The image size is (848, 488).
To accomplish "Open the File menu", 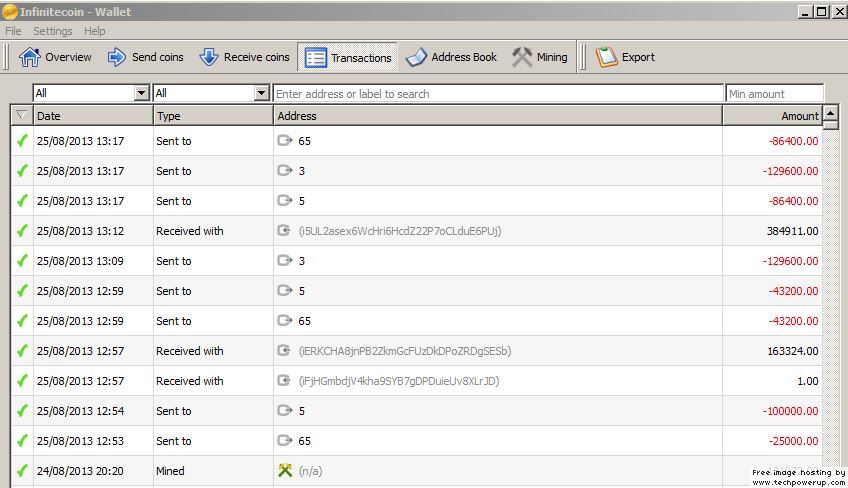I will pos(13,31).
